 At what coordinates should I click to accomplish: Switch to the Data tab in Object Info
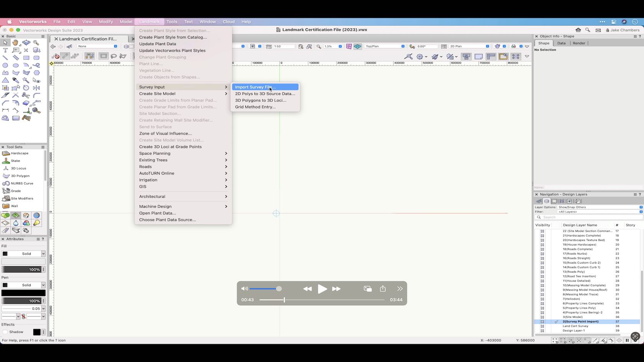pyautogui.click(x=561, y=43)
